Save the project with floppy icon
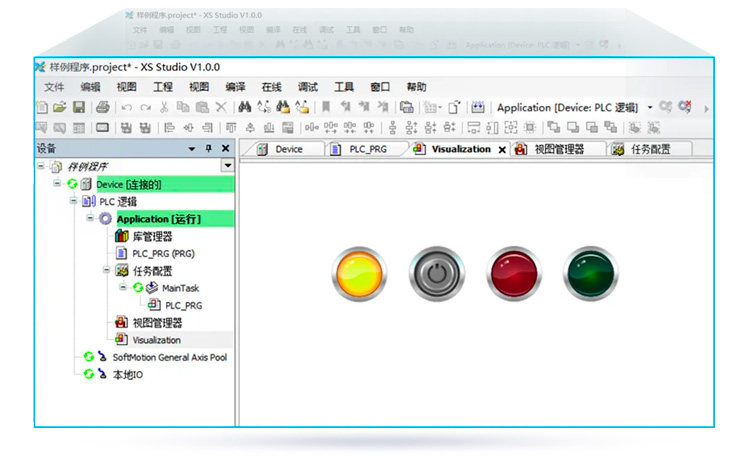Image resolution: width=750 pixels, height=456 pixels. tap(79, 107)
